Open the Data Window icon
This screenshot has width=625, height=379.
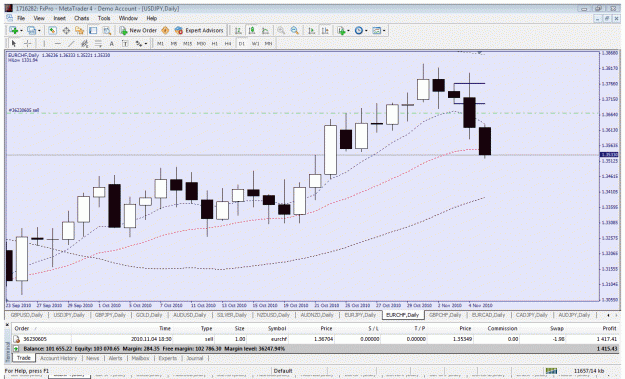(x=66, y=31)
